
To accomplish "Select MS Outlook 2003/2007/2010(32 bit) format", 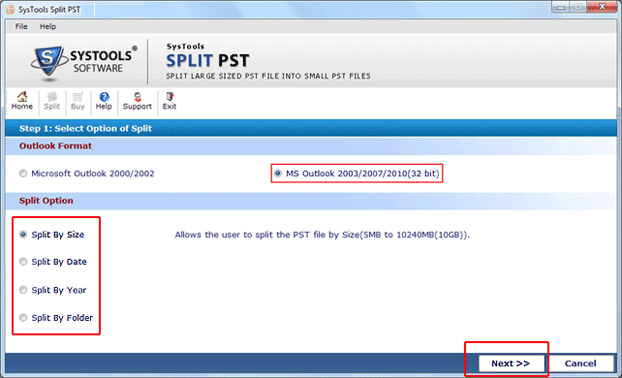I will click(357, 174).
